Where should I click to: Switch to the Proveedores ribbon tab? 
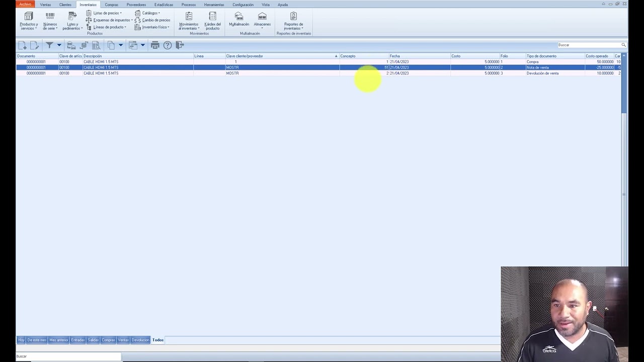point(136,5)
